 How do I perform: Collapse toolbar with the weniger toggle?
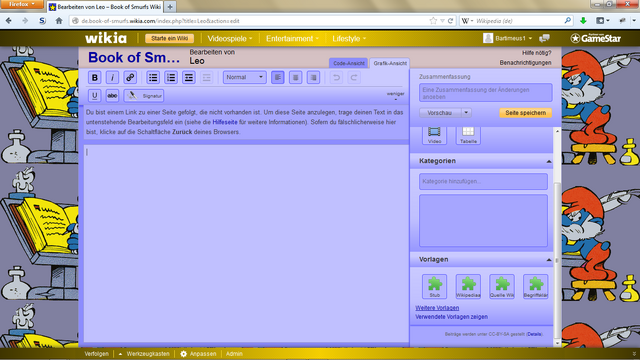point(395,95)
